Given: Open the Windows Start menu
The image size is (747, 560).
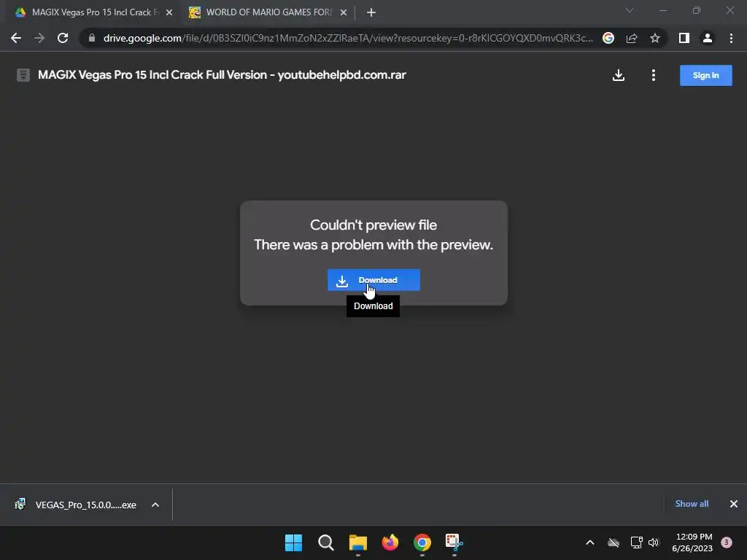Looking at the screenshot, I should click(293, 542).
